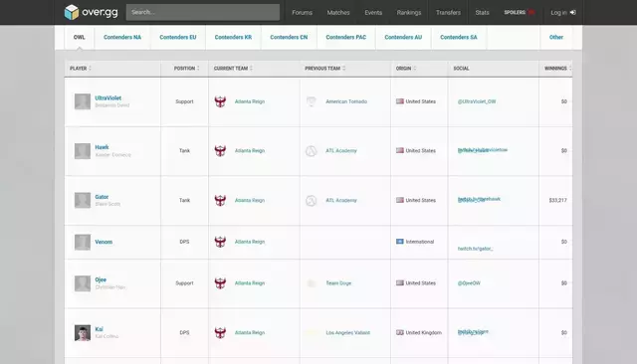Open @UltraViolet_OW social link
The height and width of the screenshot is (364, 637).
point(477,101)
